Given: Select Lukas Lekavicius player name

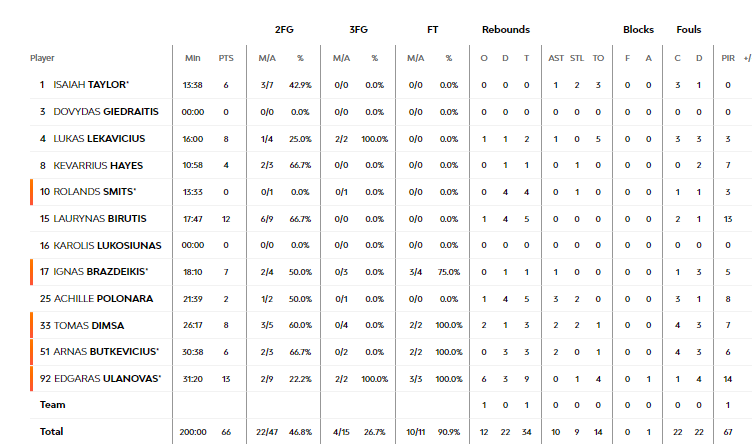Looking at the screenshot, I should (99, 139).
